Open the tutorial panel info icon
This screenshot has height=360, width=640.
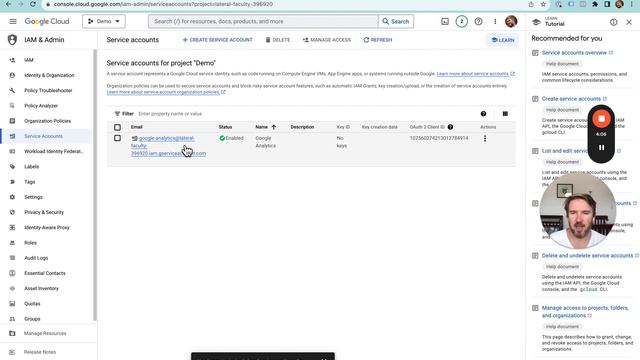(613, 22)
